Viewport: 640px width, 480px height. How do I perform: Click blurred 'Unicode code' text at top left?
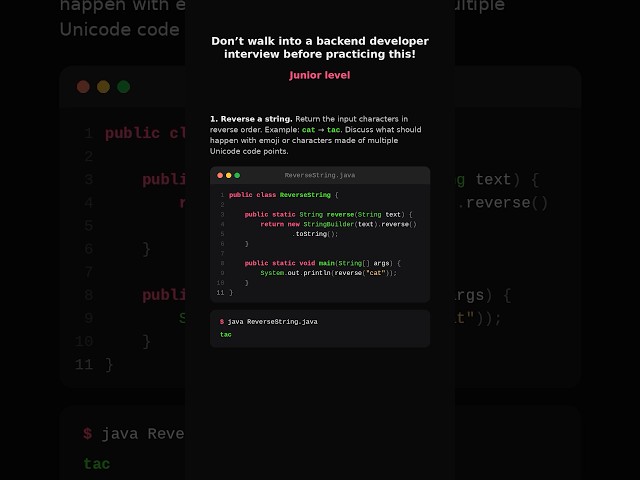coord(120,30)
